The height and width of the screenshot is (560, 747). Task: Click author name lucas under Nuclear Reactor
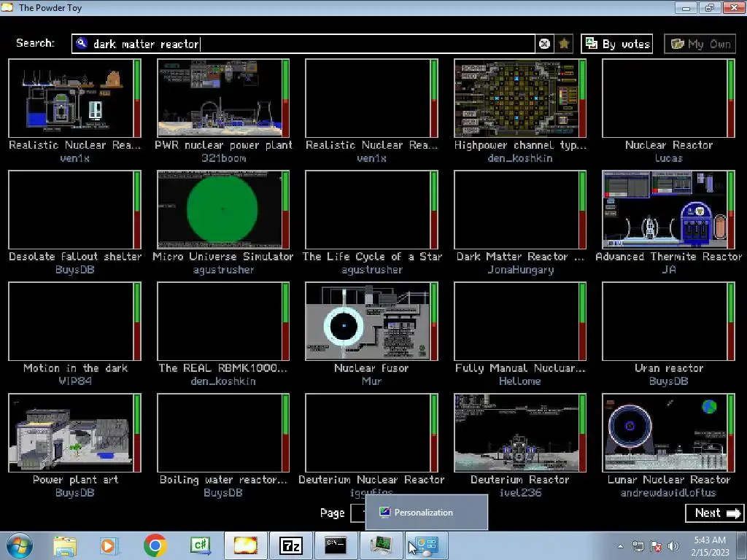click(x=668, y=158)
